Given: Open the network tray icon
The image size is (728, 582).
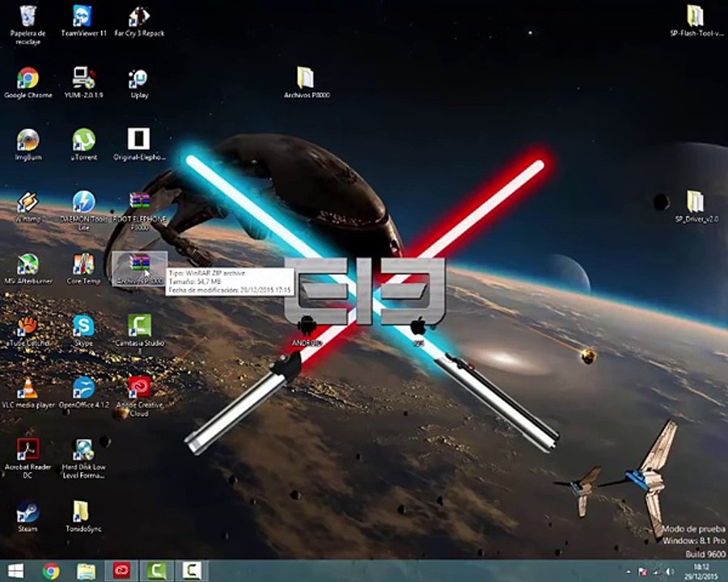Looking at the screenshot, I should (658, 572).
